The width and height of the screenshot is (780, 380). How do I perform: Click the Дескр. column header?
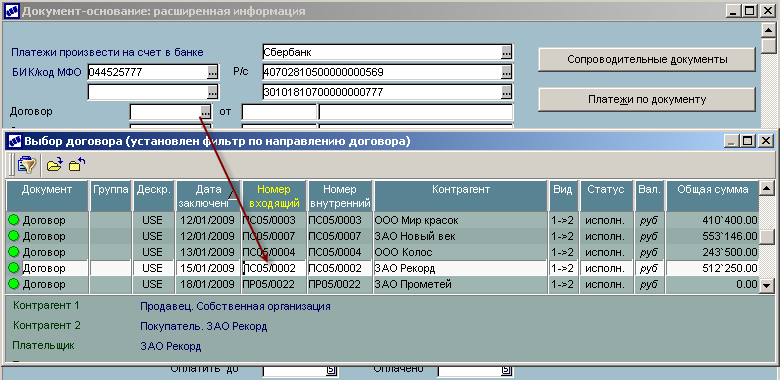point(154,196)
